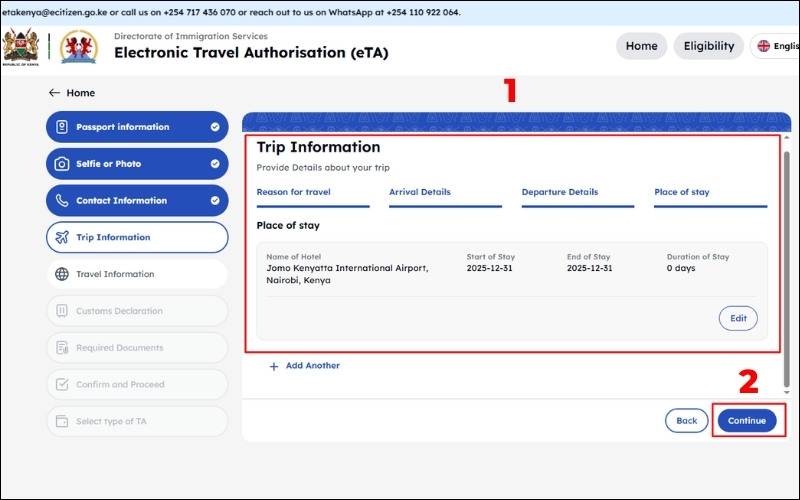
Task: Click the scrollbar up arrow
Action: [x=786, y=138]
